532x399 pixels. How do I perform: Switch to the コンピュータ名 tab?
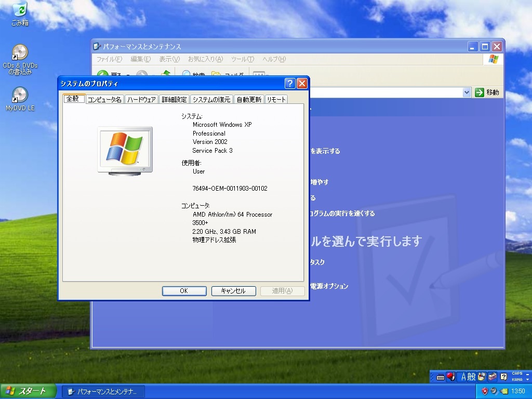(104, 99)
